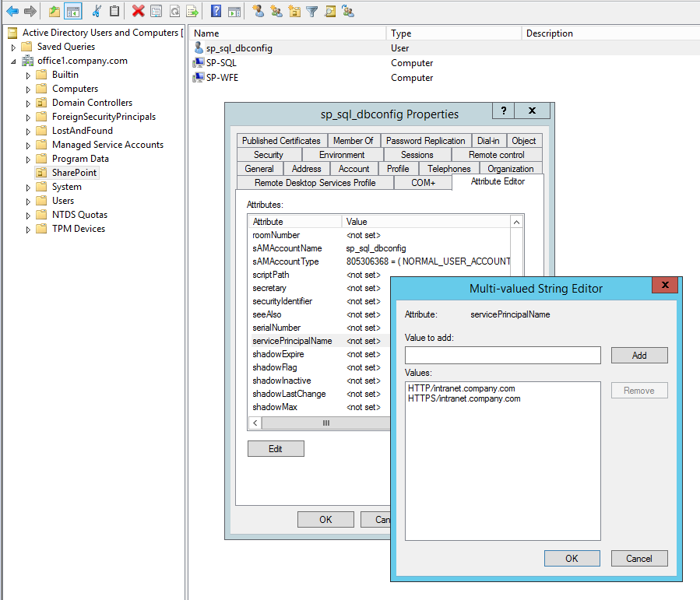
Task: Expand the ForeignSecurityPrincipals node
Action: coord(28,118)
